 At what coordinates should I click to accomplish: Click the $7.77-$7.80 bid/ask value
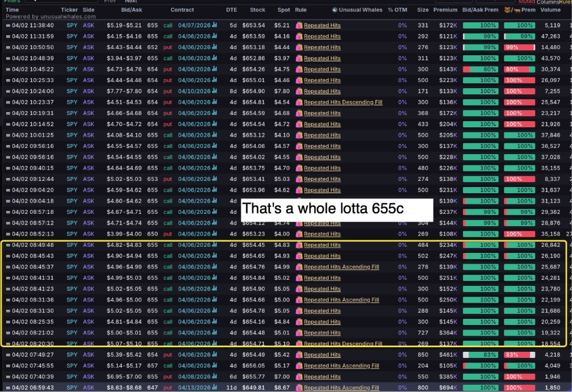click(x=124, y=91)
